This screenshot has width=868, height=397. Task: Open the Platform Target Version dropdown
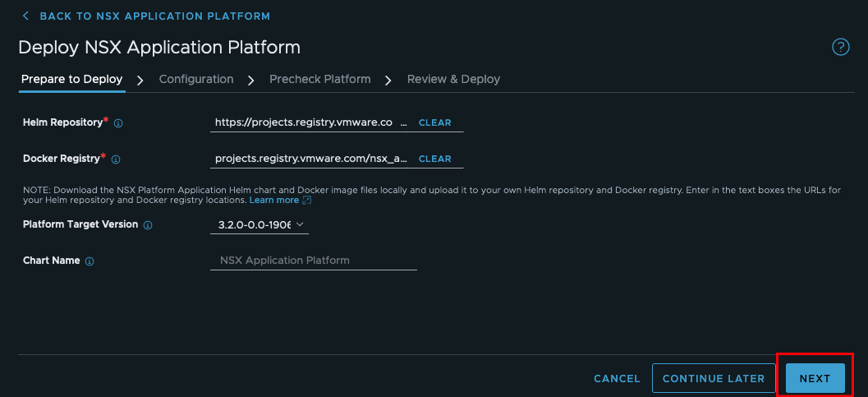click(x=259, y=224)
